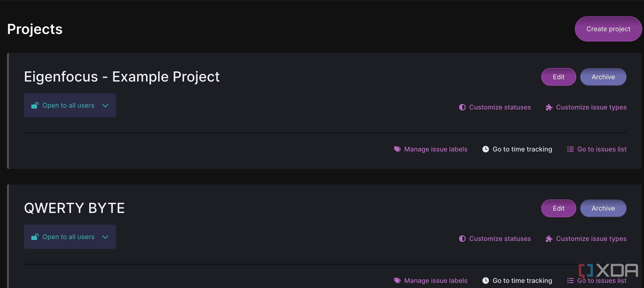The width and height of the screenshot is (644, 288).
Task: Expand QWERTY BYTE 'Open to all users' chevron
Action: pyautogui.click(x=105, y=237)
